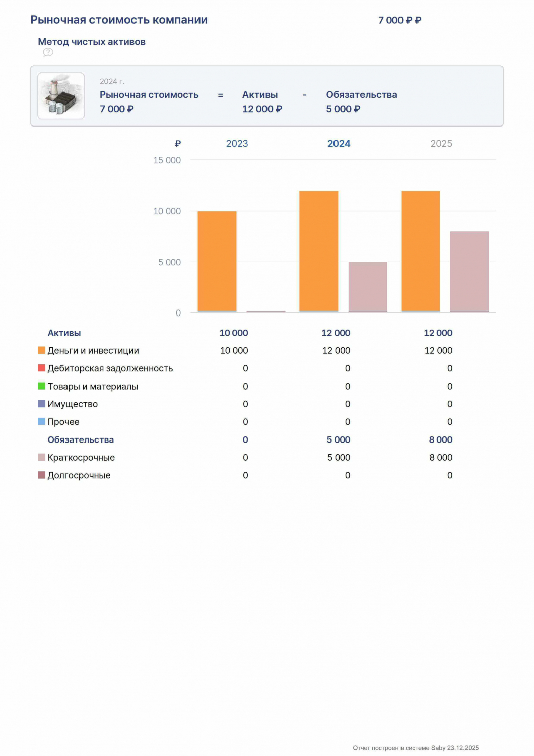Image resolution: width=534 pixels, height=756 pixels.
Task: Click the Активы table row header
Action: point(64,333)
